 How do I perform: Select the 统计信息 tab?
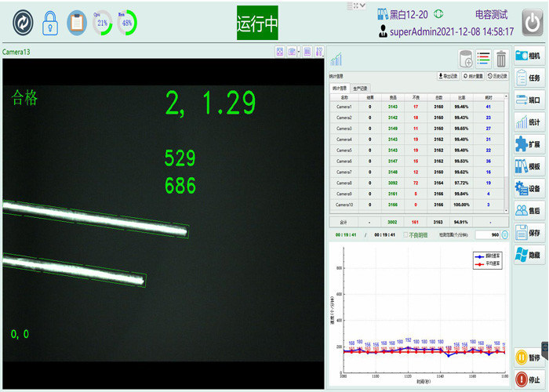338,88
